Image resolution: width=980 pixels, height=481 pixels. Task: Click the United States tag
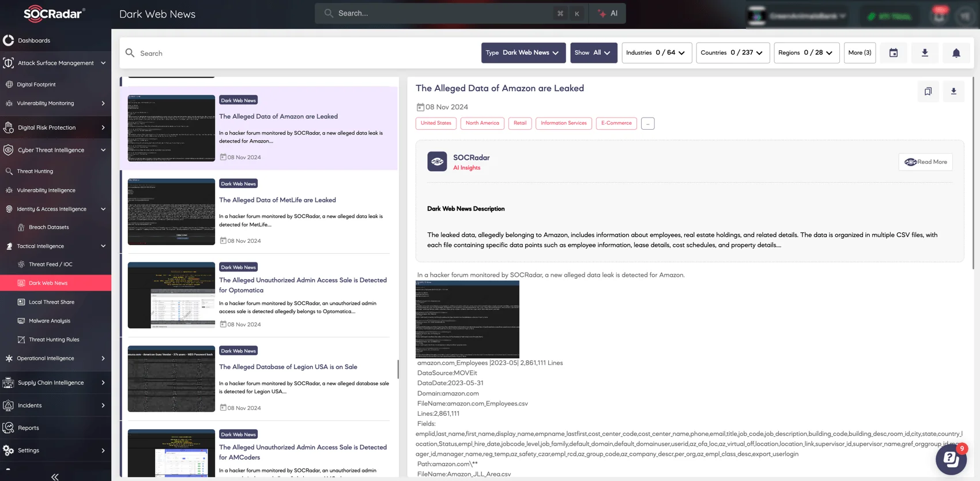point(436,123)
